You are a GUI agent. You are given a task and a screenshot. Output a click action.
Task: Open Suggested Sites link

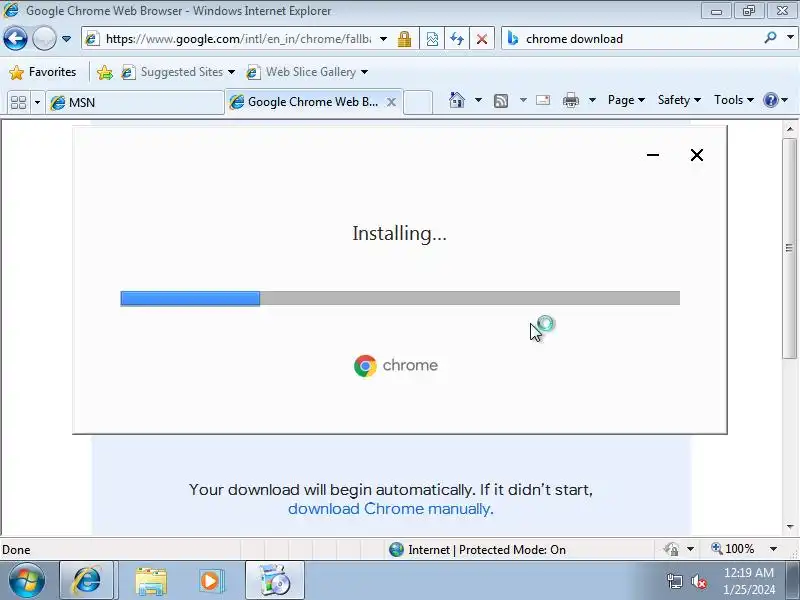tap(178, 72)
